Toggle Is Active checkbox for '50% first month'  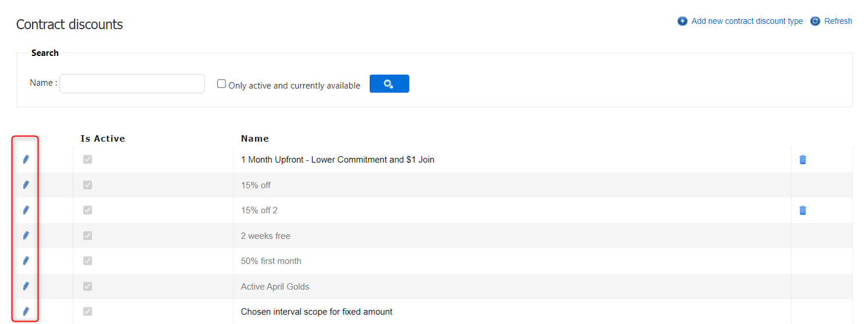click(x=87, y=260)
